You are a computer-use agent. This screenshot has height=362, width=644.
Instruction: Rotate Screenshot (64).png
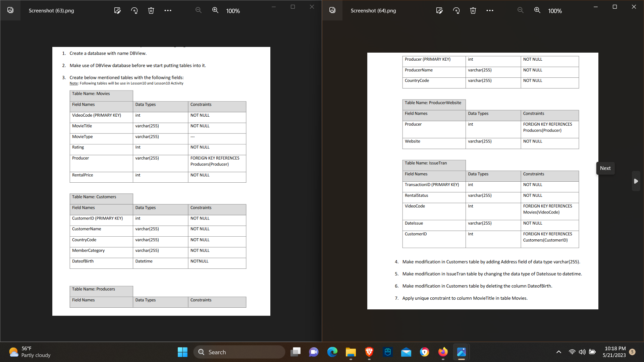[456, 10]
